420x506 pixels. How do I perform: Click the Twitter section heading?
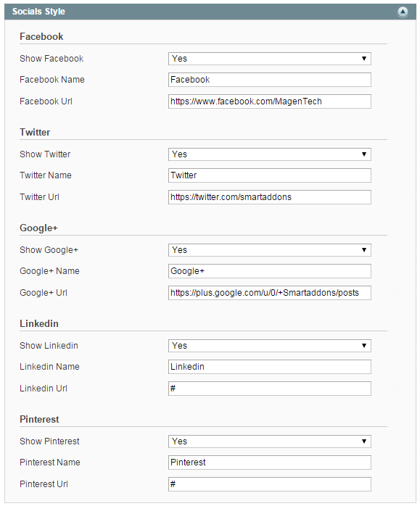[35, 133]
